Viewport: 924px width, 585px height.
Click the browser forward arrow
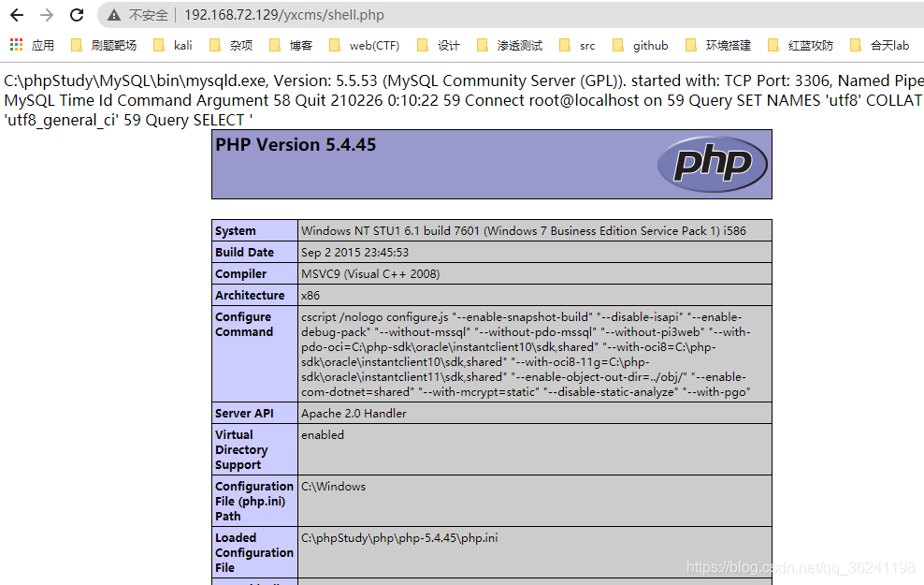(47, 15)
